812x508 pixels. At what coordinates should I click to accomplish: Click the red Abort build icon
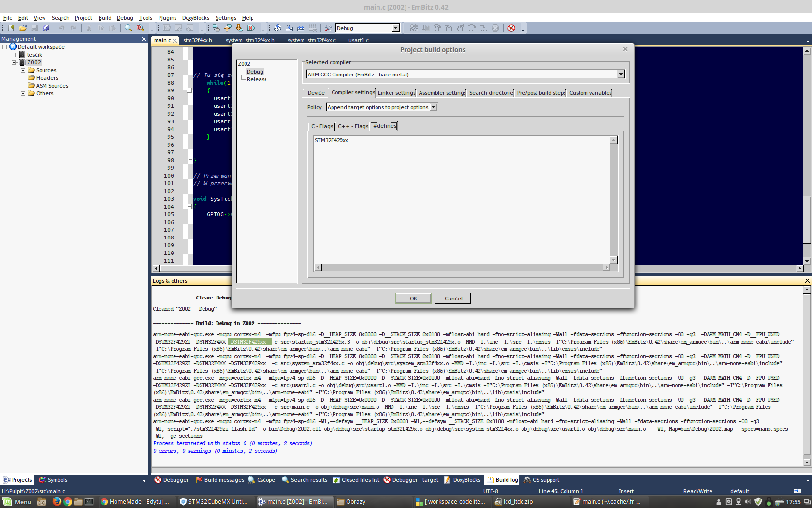[x=511, y=28]
